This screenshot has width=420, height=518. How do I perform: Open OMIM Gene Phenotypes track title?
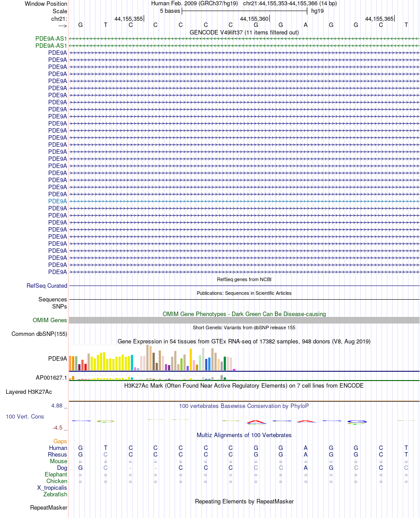pyautogui.click(x=244, y=314)
